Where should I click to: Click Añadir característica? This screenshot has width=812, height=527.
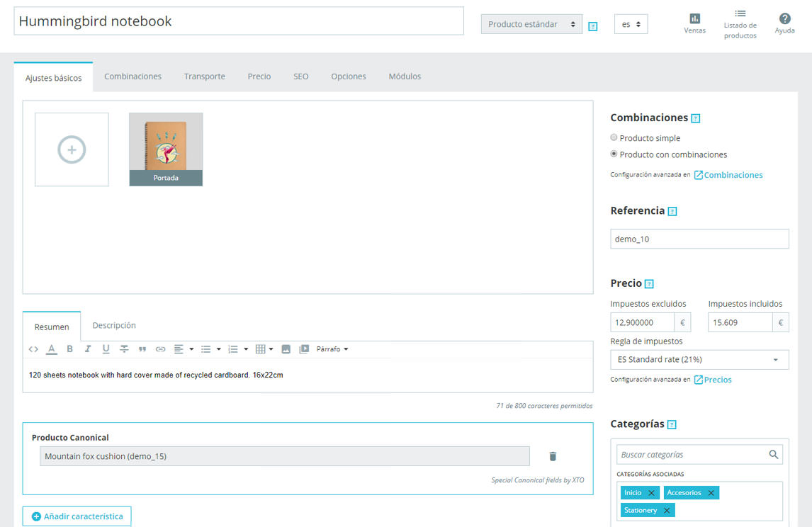coord(77,516)
